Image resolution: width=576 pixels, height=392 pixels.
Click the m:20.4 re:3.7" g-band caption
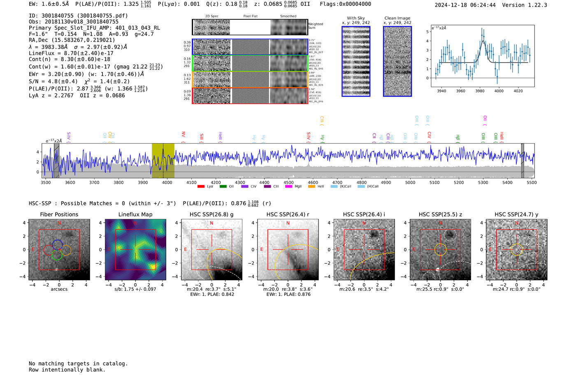[211, 289]
